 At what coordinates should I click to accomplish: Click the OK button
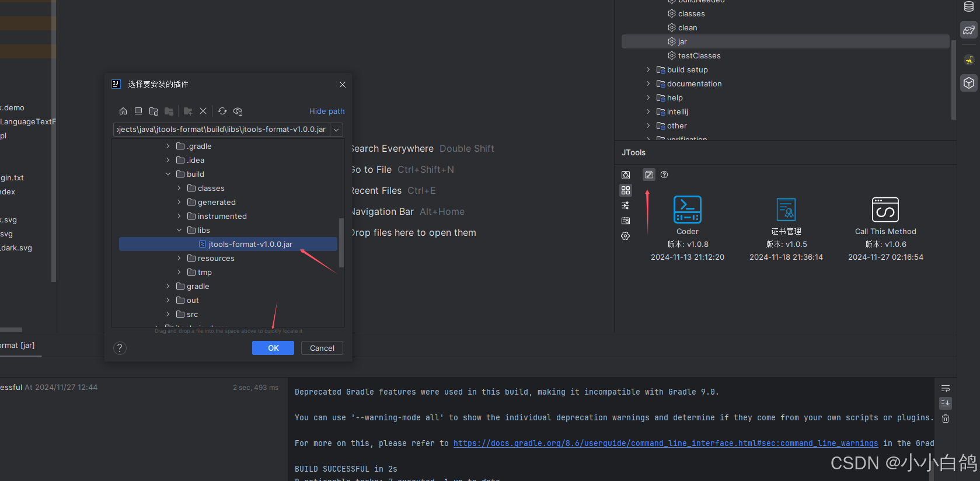coord(273,348)
